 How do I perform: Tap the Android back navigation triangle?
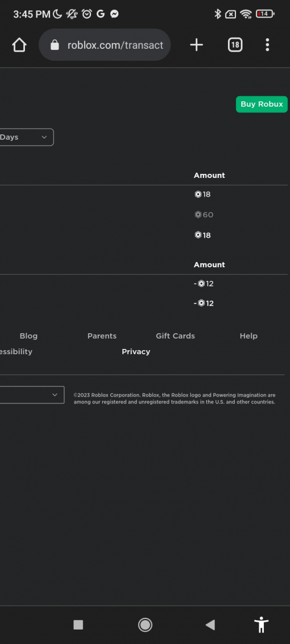[210, 625]
